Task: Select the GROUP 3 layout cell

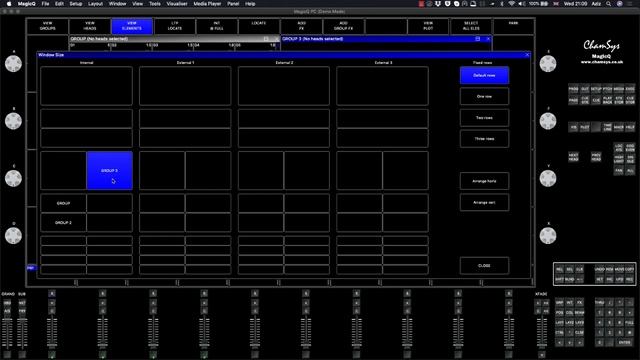Action: coord(109,171)
